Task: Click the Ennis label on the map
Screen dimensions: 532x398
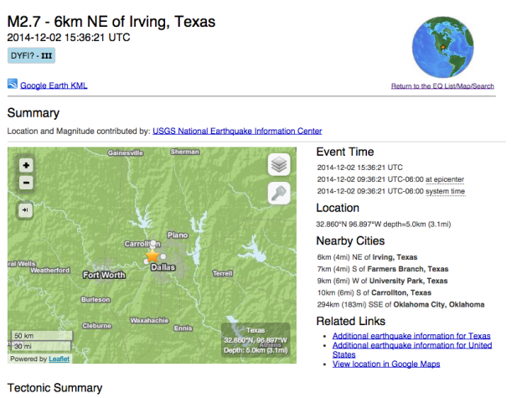Action: coord(183,328)
